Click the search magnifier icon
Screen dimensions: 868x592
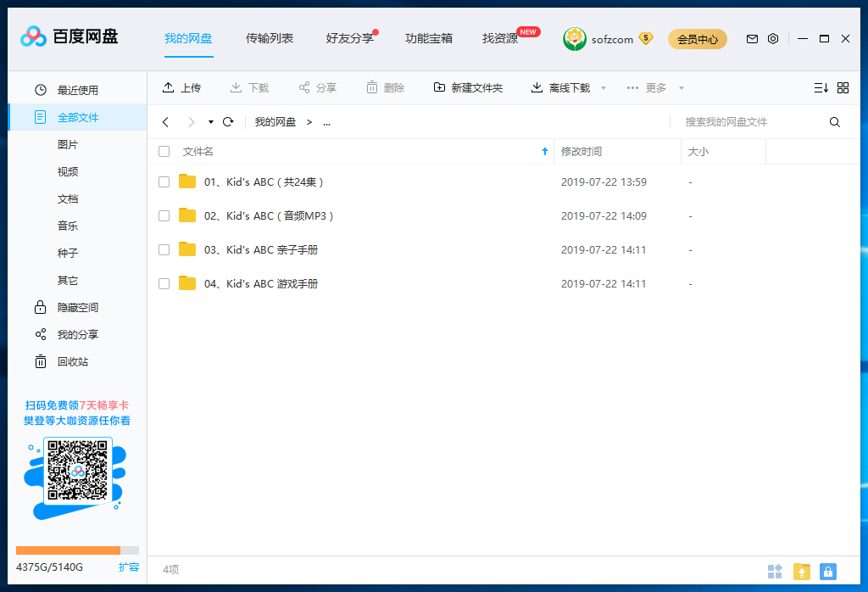pyautogui.click(x=835, y=122)
